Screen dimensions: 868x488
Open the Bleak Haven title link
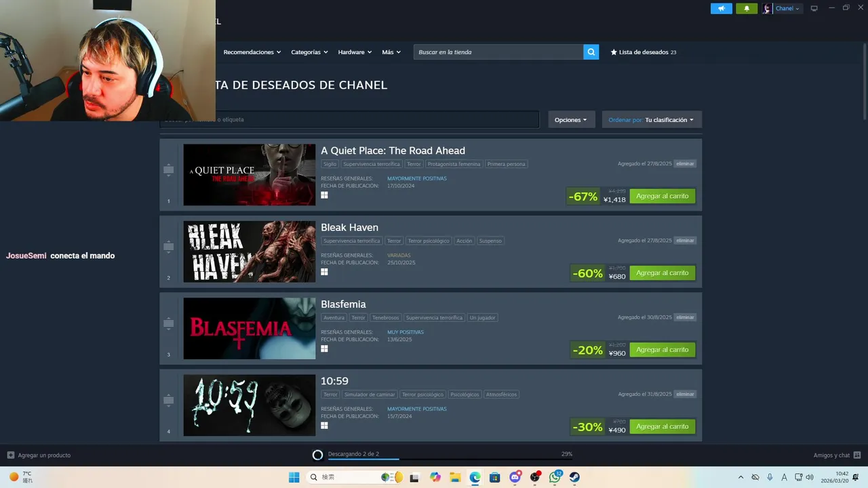[349, 227]
